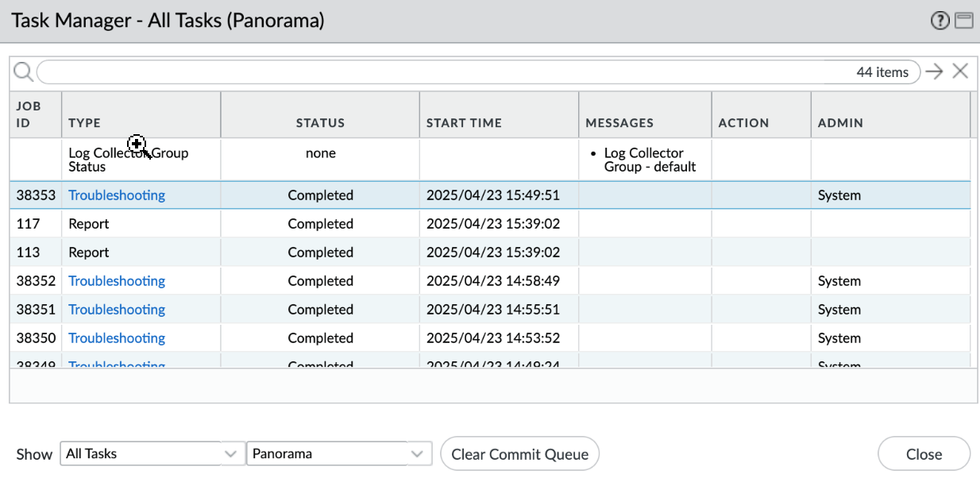Click the X icon to clear filter
The height and width of the screenshot is (486, 980).
click(960, 72)
